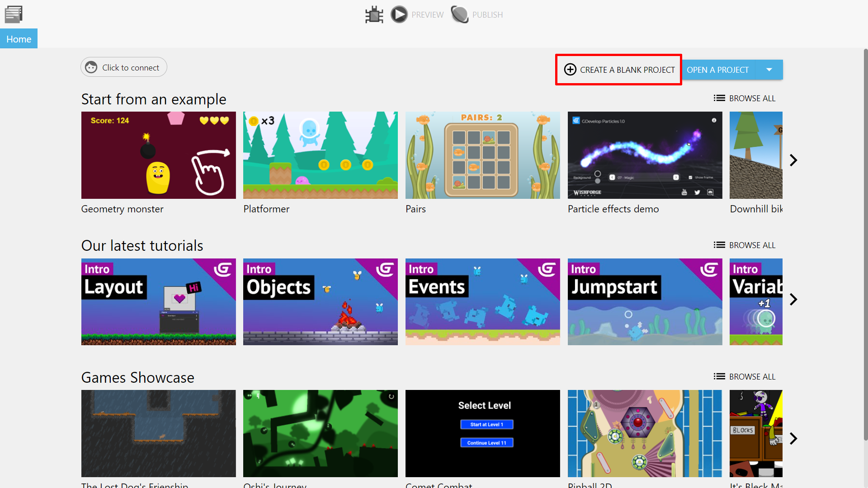The width and height of the screenshot is (868, 488).
Task: Click the Intro Layout tutorial card
Action: point(158,301)
